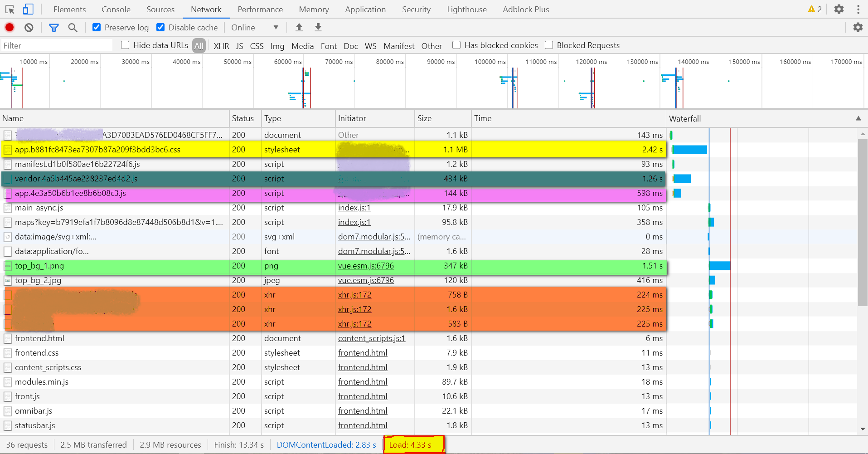Clear the network log
This screenshot has width=868, height=454.
click(x=29, y=28)
